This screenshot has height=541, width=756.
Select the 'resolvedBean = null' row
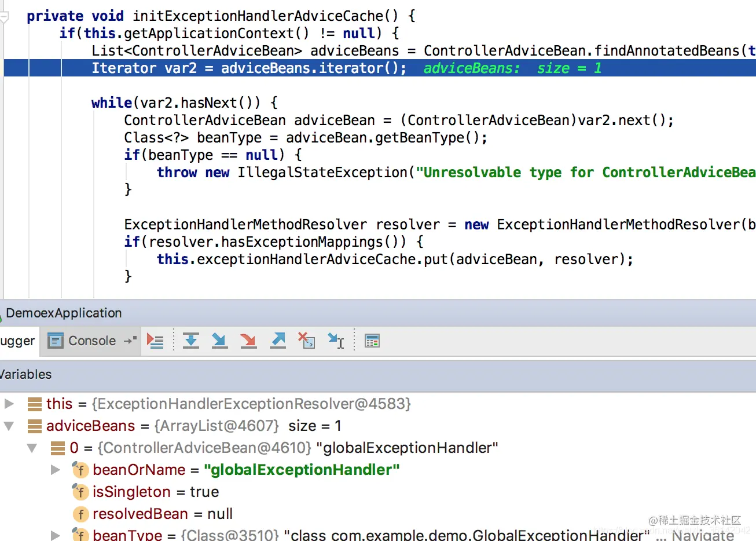tap(163, 514)
